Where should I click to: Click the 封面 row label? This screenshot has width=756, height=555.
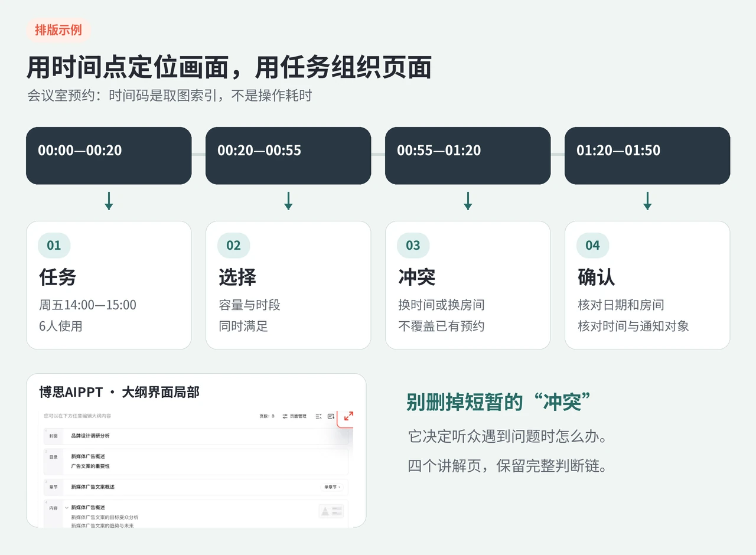53,436
